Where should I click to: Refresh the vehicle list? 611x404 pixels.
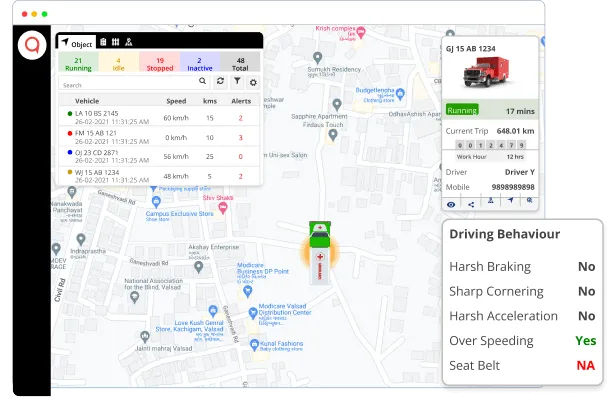(220, 81)
